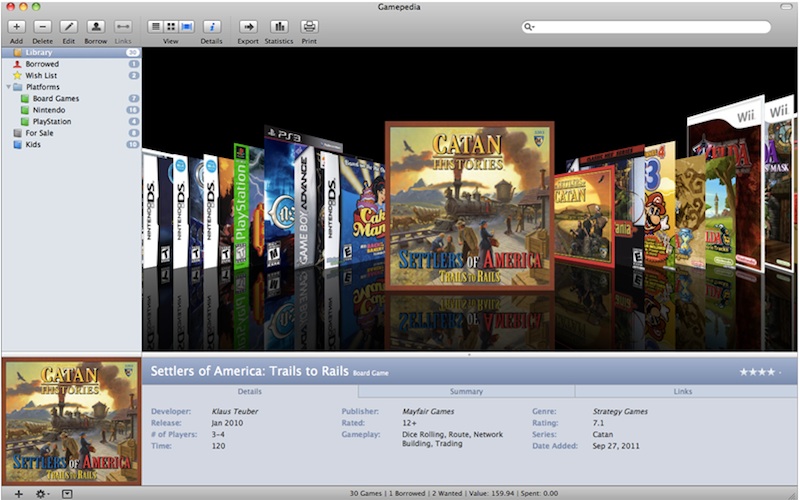Open the Edit pencil tool
Viewport: 800px width, 500px height.
tap(69, 26)
